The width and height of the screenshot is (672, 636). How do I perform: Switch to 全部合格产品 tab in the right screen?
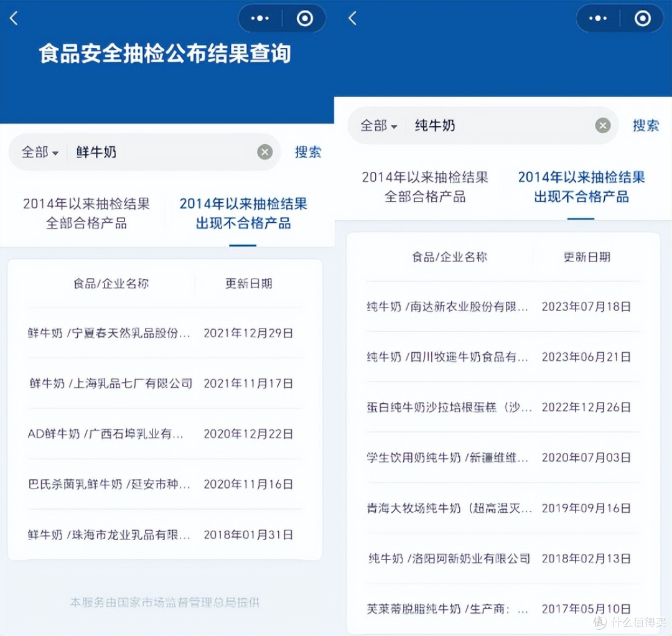[x=425, y=187]
